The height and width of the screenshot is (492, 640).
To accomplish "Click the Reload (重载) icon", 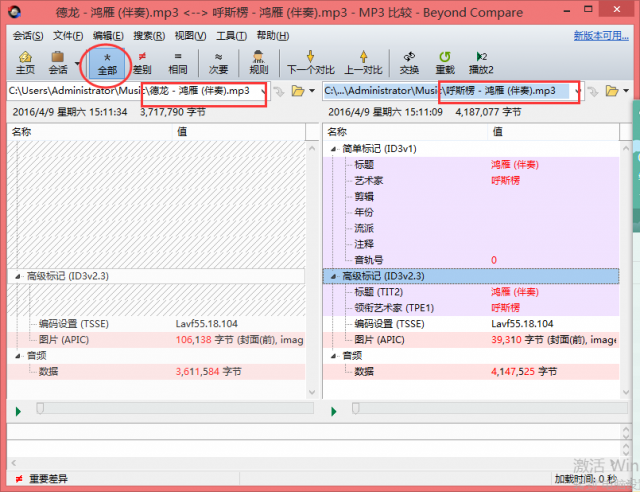I will point(444,57).
